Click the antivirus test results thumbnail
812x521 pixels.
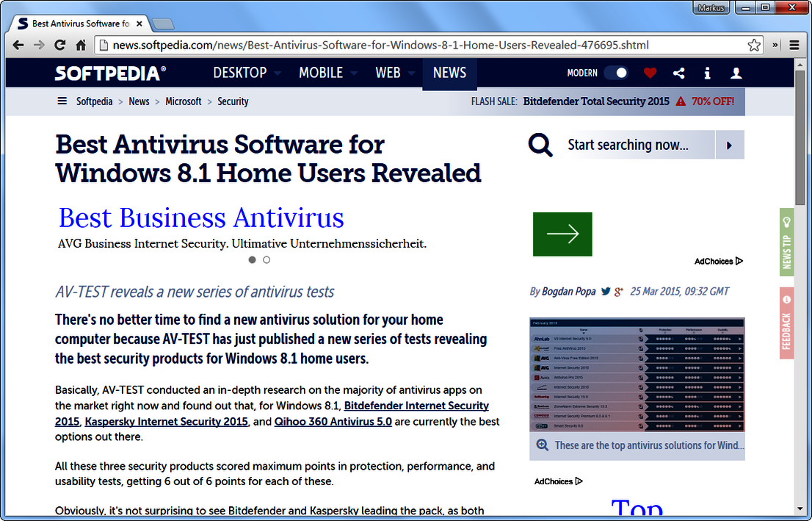(637, 375)
